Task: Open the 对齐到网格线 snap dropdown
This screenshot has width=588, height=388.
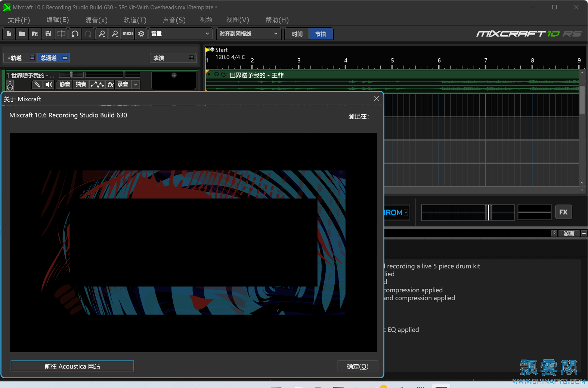Action: (x=249, y=34)
